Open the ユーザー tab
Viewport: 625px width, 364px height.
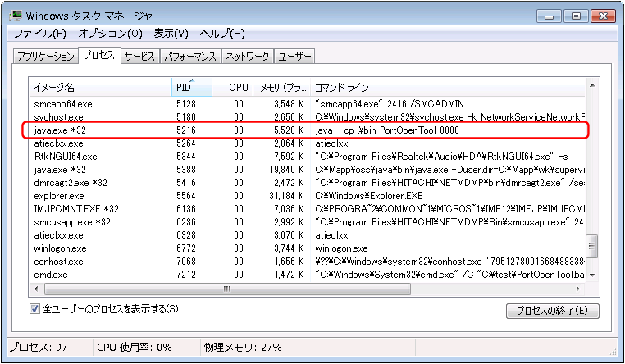294,56
